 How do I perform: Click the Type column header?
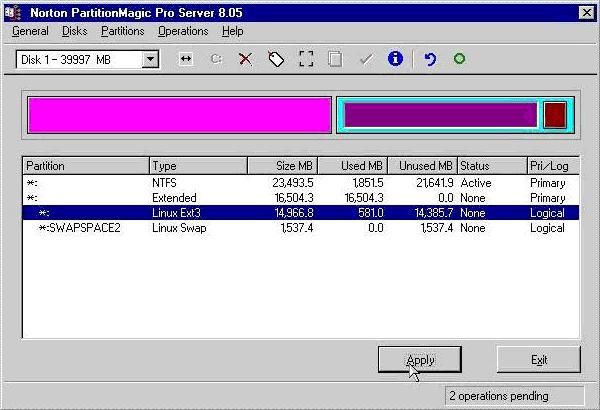click(x=198, y=166)
